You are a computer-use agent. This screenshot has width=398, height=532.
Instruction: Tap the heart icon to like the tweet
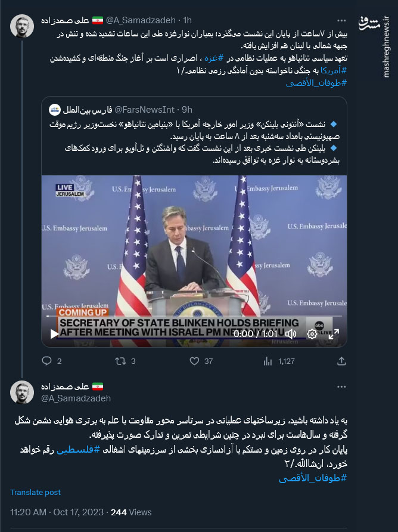(194, 361)
